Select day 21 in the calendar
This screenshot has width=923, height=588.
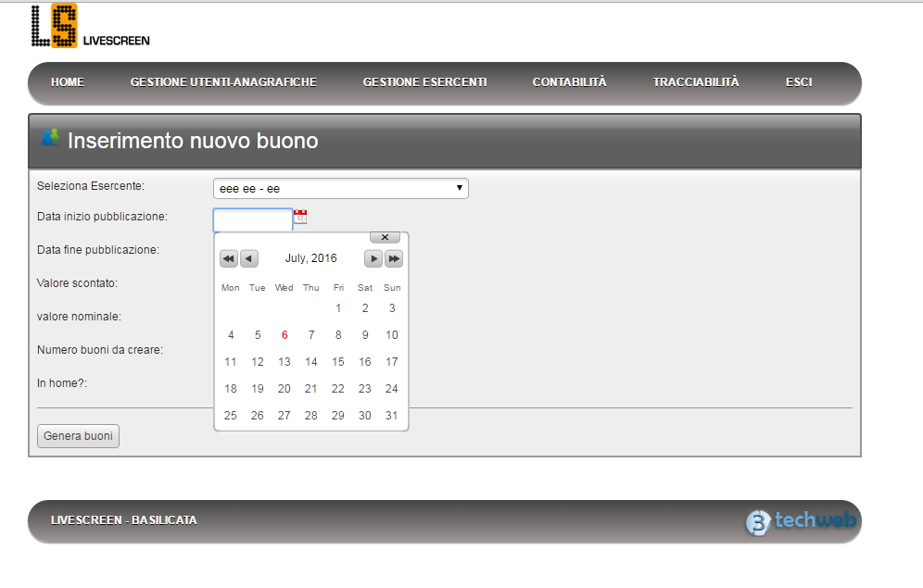click(x=311, y=389)
